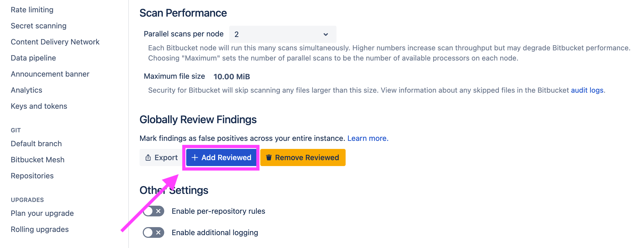Click the Learn more link
The height and width of the screenshot is (248, 644).
(x=368, y=138)
